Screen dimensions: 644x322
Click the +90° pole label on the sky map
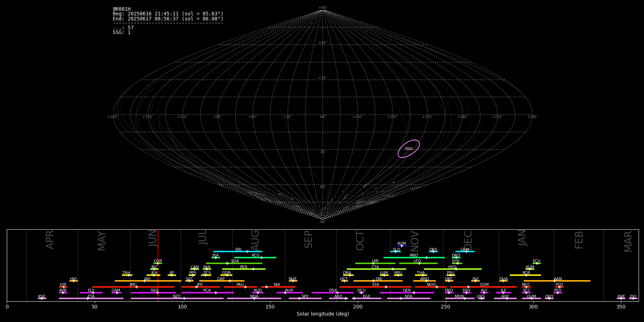pos(323,8)
